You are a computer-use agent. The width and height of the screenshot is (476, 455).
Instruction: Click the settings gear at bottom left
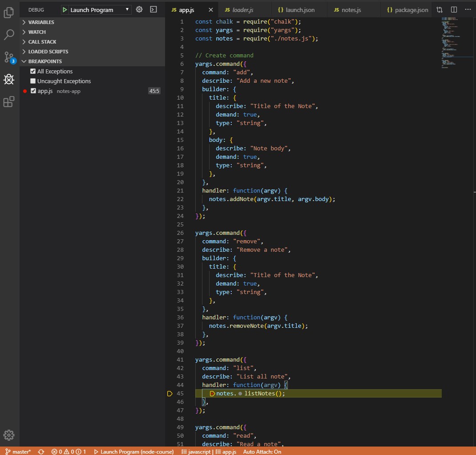click(x=9, y=435)
